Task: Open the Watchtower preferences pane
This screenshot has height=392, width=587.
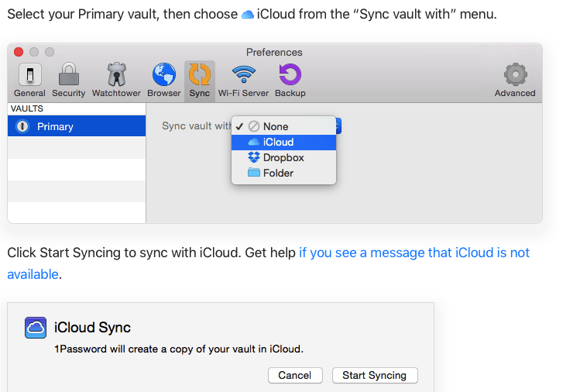Action: tap(116, 80)
